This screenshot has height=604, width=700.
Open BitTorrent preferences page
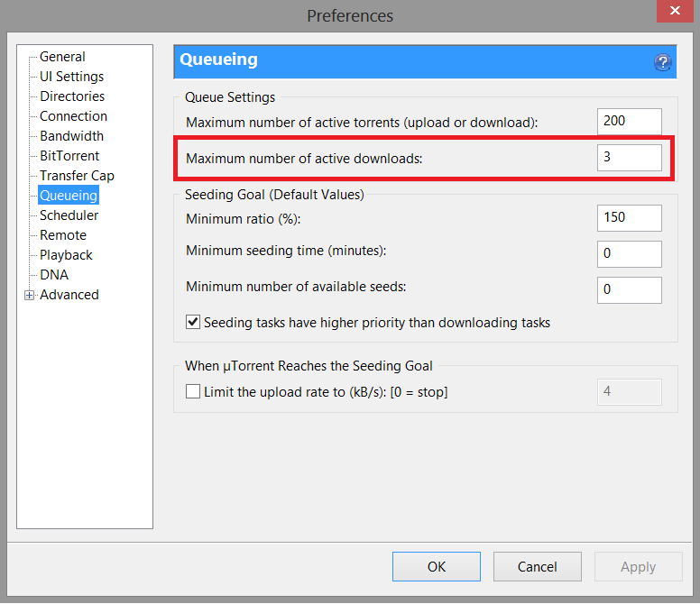[69, 156]
